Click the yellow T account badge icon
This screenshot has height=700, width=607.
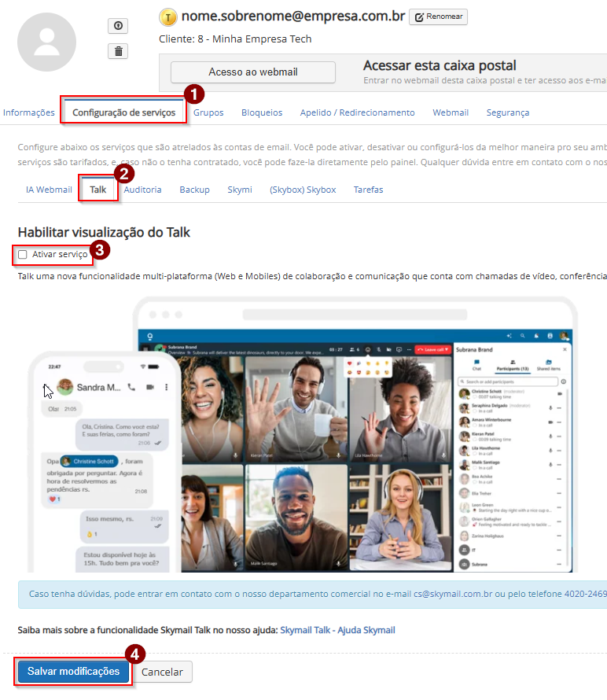[x=167, y=17]
